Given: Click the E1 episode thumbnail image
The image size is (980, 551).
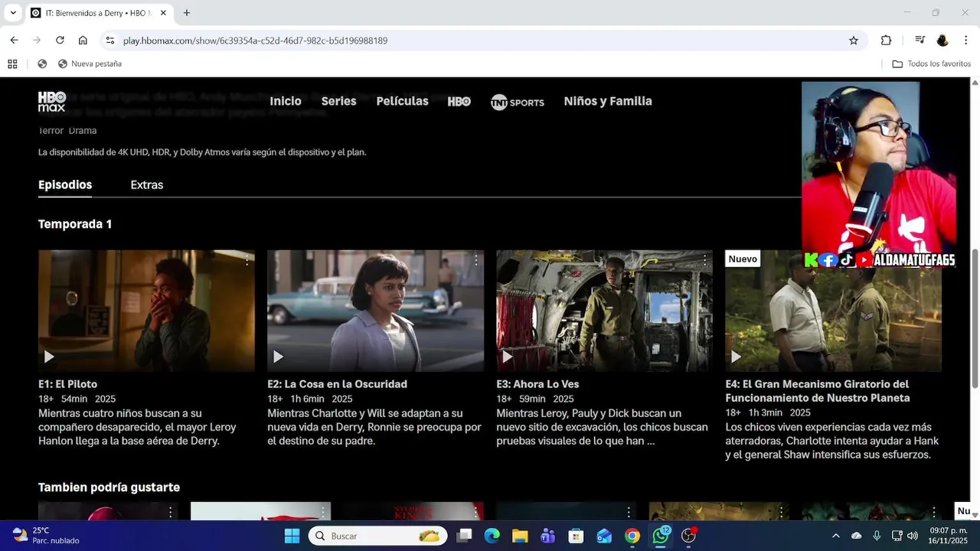Looking at the screenshot, I should [x=146, y=311].
